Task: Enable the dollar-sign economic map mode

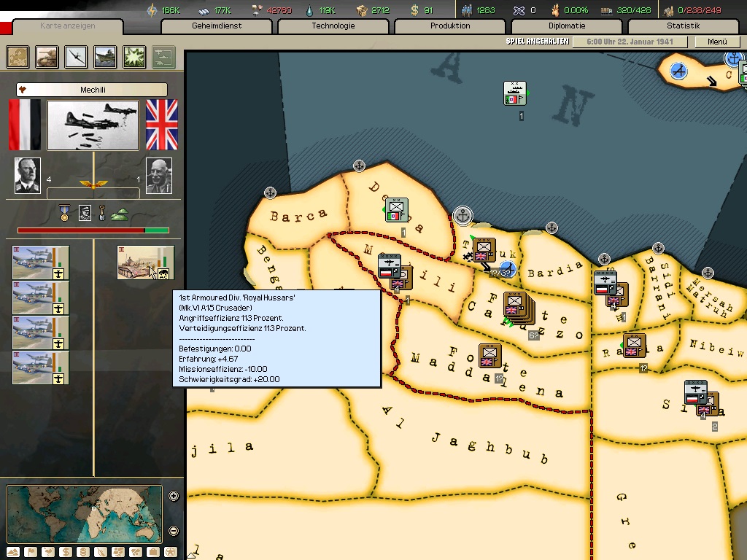Action: (65, 552)
